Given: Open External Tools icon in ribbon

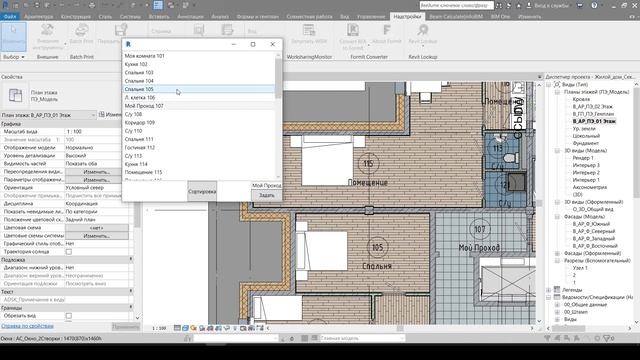Looking at the screenshot, I should click(x=47, y=31).
